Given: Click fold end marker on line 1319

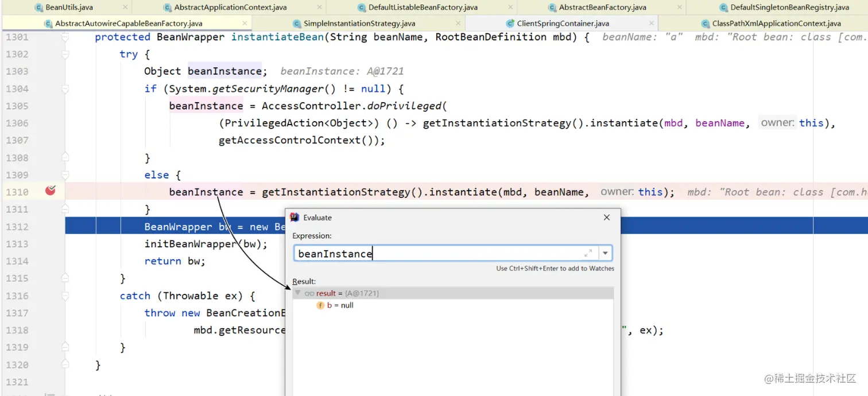Looking at the screenshot, I should point(65,347).
